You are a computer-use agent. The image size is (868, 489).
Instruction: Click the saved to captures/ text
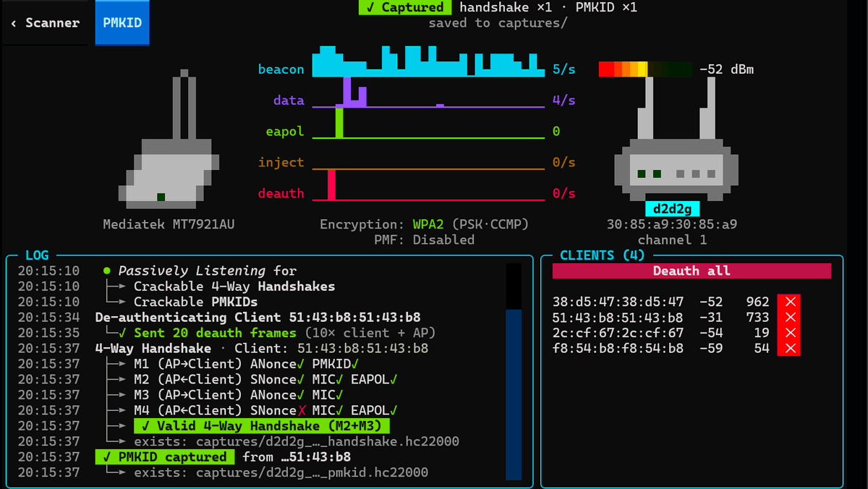(498, 23)
